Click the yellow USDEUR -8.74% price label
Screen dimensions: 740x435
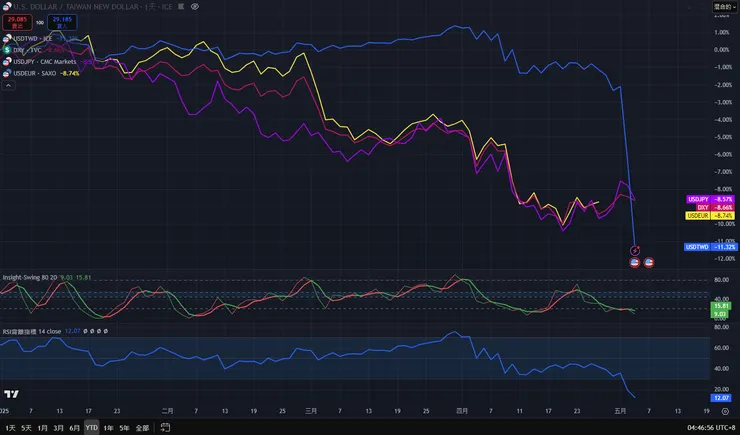(709, 216)
